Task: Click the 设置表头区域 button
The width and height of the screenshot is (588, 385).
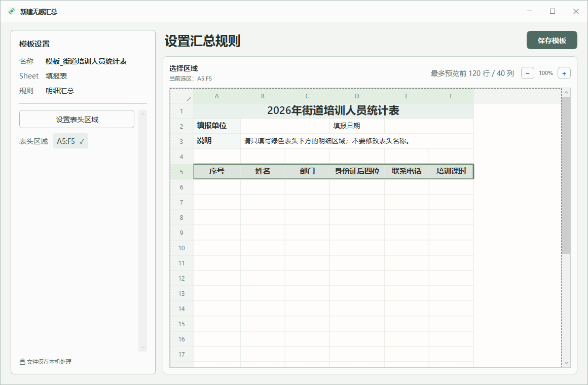Action: pyautogui.click(x=77, y=119)
